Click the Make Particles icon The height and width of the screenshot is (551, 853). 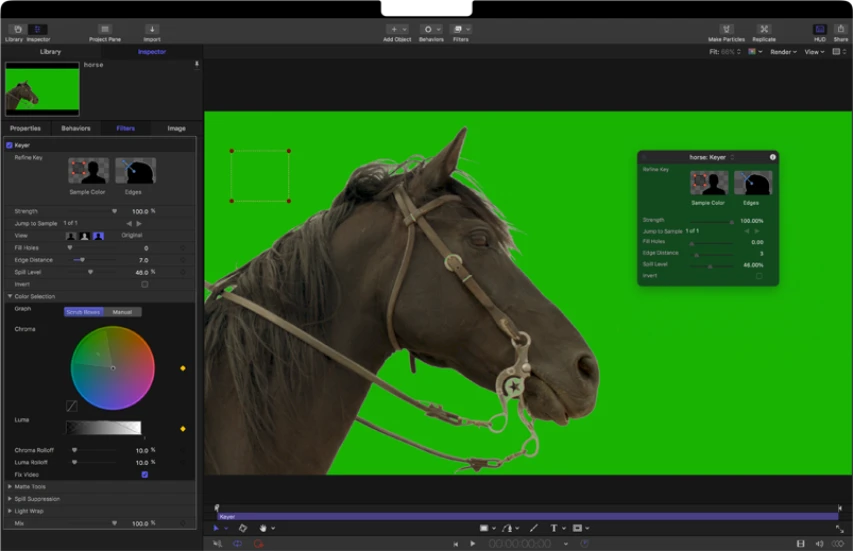[x=726, y=29]
